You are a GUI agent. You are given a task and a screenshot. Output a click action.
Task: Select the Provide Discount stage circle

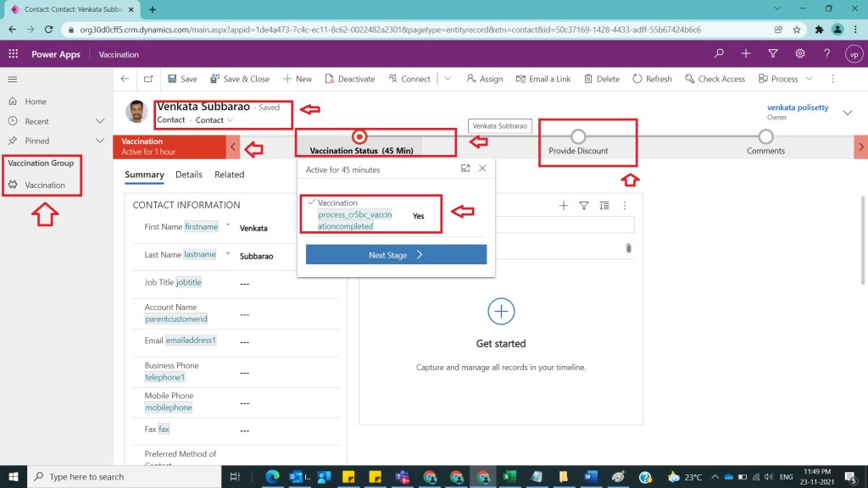click(x=578, y=136)
